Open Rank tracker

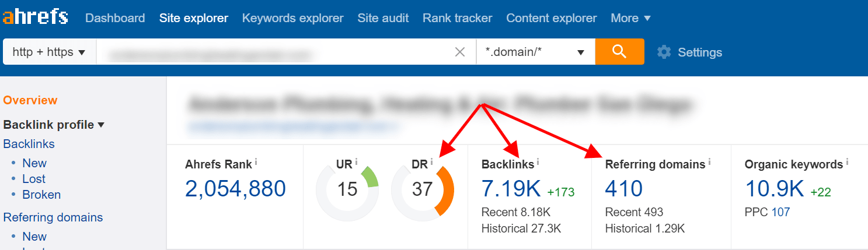tap(458, 18)
